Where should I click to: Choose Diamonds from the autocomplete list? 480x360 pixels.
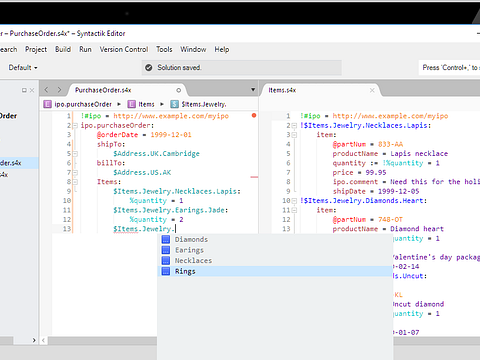[x=275, y=239]
